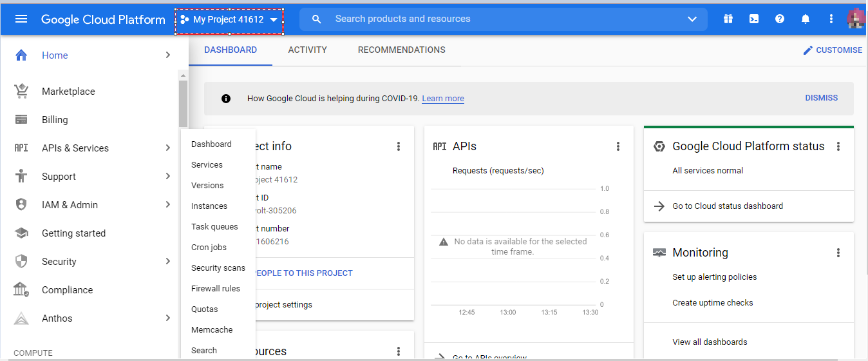Select Quotas in the flyout submenu

[x=205, y=309]
